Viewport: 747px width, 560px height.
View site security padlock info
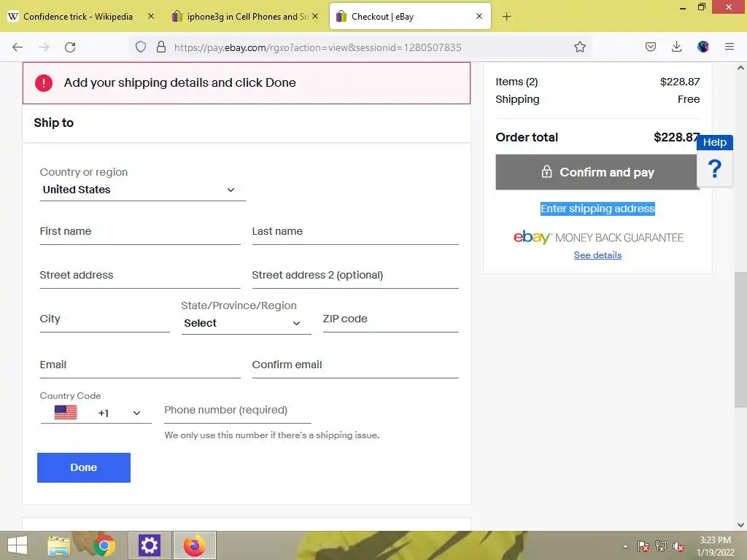161,47
